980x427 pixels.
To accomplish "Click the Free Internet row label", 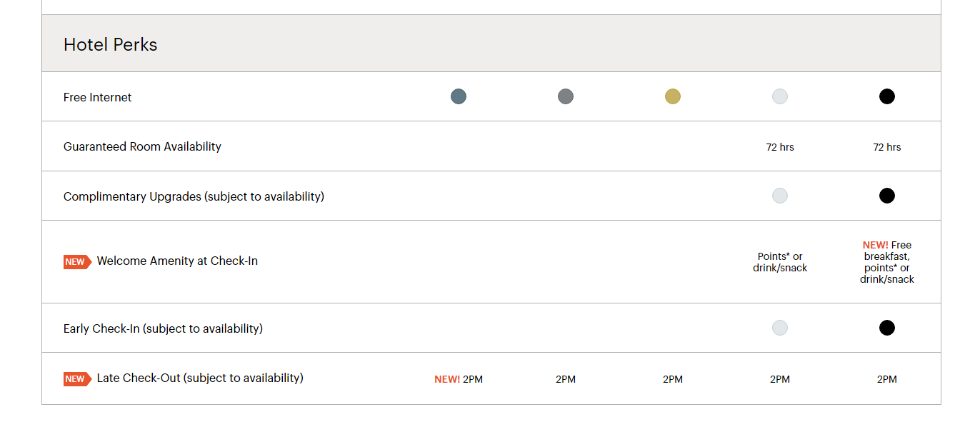I will (98, 97).
